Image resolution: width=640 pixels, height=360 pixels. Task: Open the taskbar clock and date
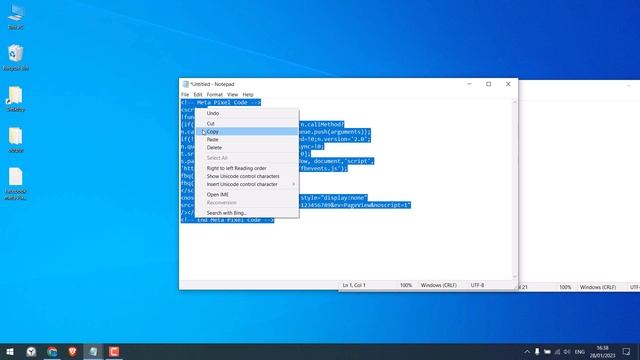(602, 352)
